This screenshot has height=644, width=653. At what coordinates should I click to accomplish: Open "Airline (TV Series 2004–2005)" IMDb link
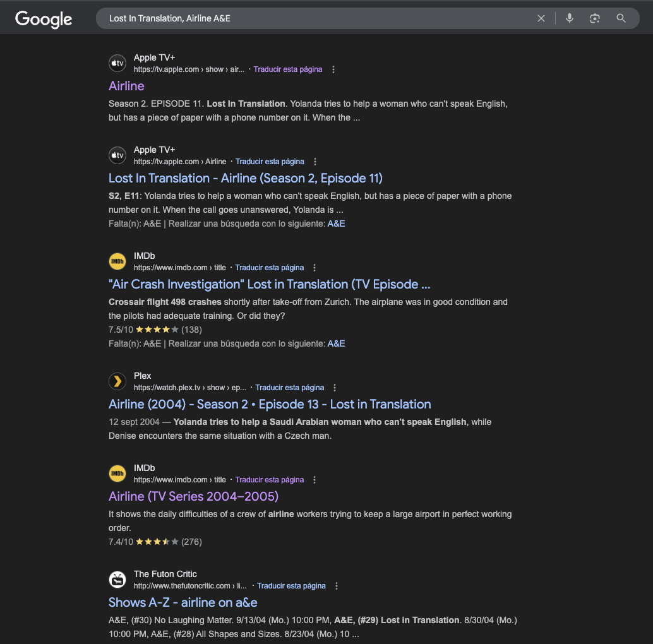pos(193,496)
